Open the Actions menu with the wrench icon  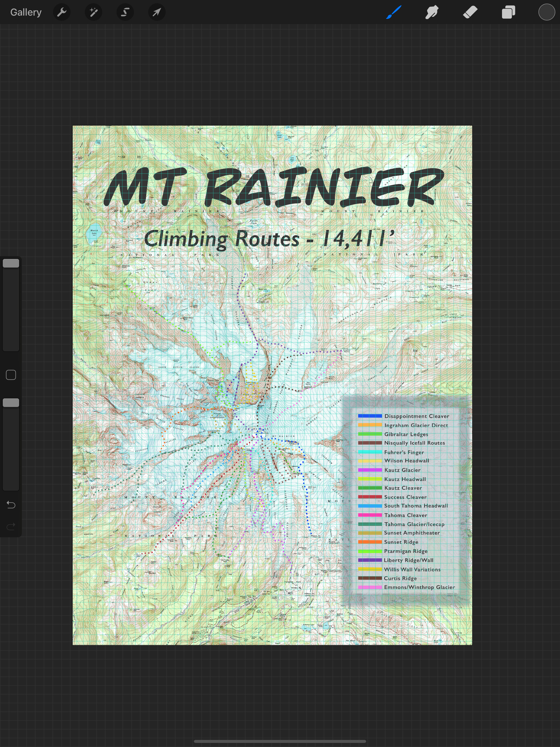(62, 12)
